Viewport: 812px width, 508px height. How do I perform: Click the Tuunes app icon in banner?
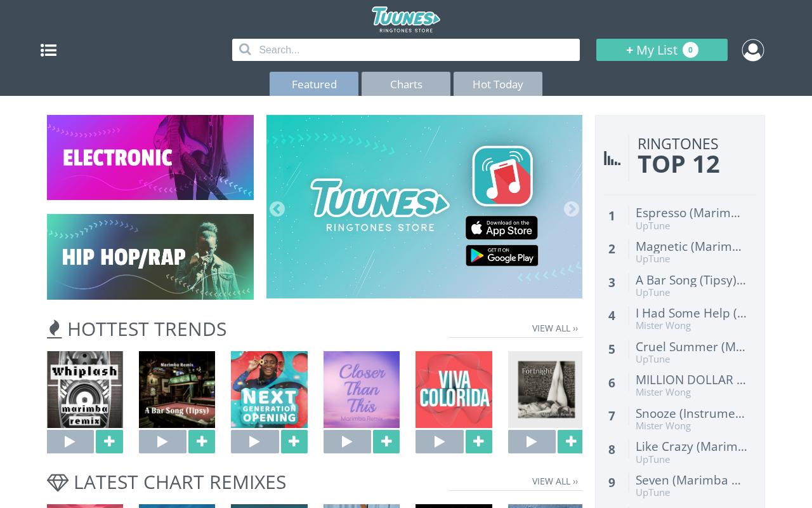point(502,176)
